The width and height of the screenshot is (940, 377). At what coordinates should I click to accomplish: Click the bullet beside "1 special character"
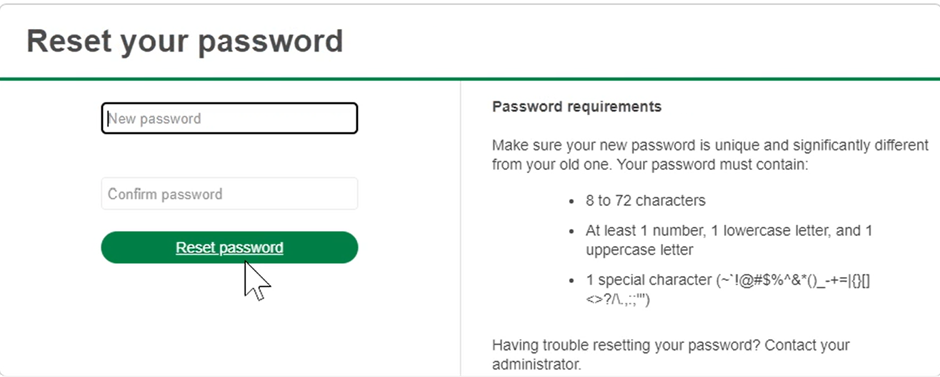click(572, 281)
